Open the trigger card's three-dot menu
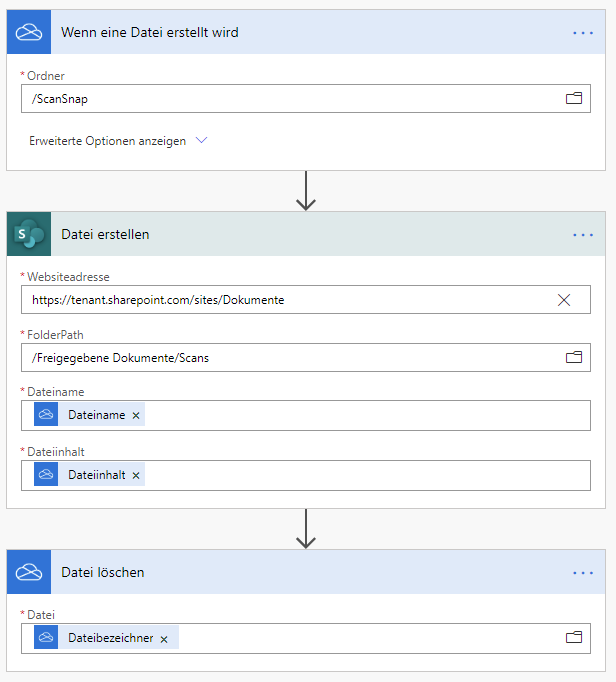 click(x=583, y=33)
